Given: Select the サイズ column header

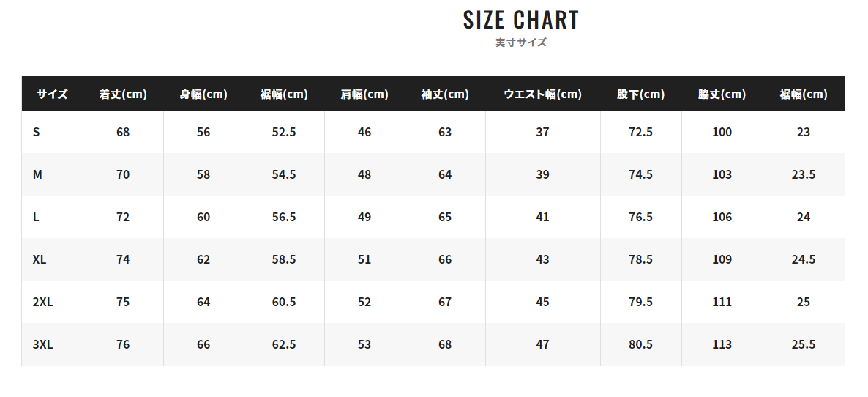Looking at the screenshot, I should click(52, 94).
